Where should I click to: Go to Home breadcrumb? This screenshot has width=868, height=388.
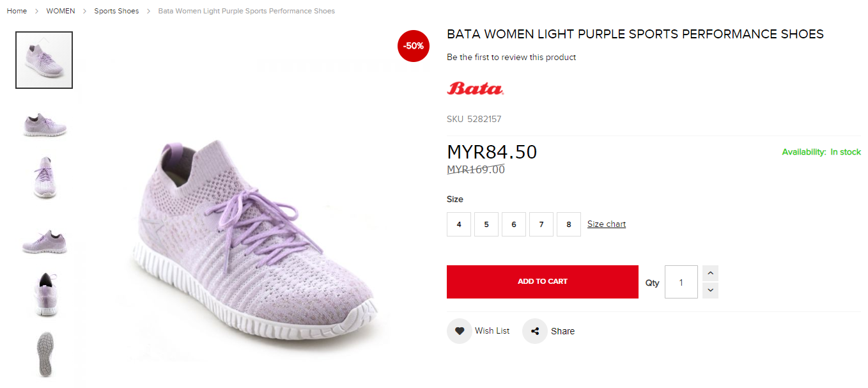(x=17, y=11)
